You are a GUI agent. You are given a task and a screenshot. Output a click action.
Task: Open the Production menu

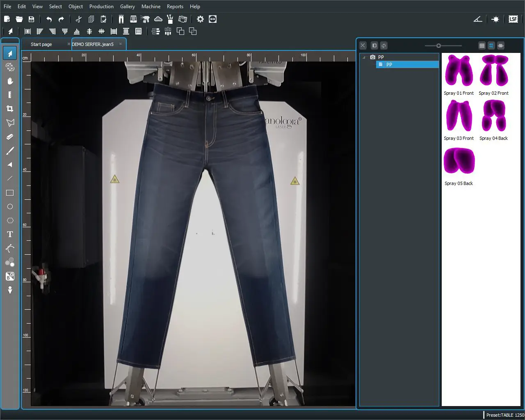click(101, 7)
